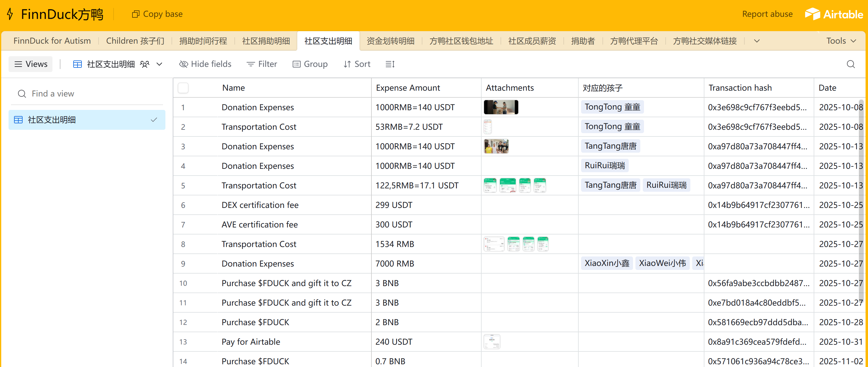This screenshot has height=367, width=868.
Task: Open the Filter options
Action: click(262, 64)
